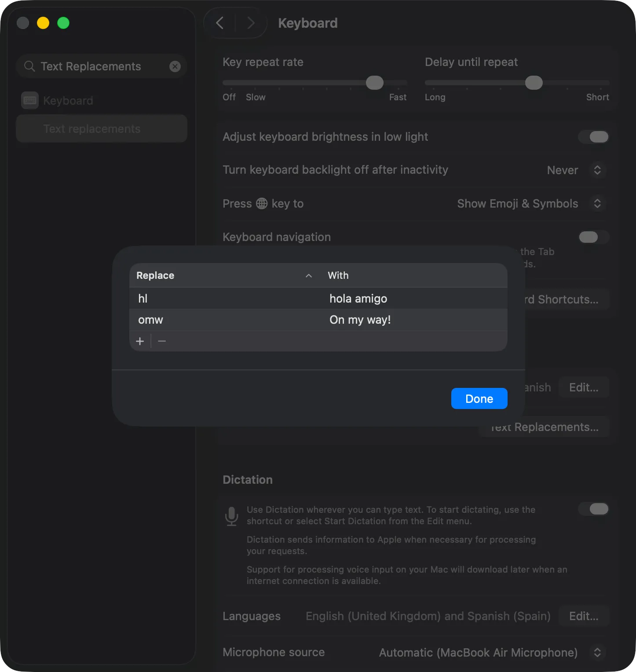Click the Key repeat rate slider knob
Viewport: 636px width, 672px height.
(375, 83)
